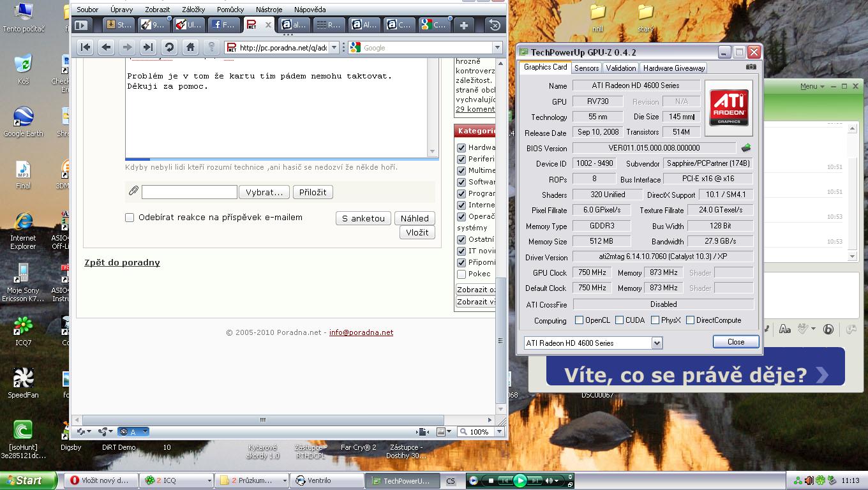Viewport: 868px width, 490px height.
Task: Enable the CUDA checkbox in GPU-Z
Action: 620,320
